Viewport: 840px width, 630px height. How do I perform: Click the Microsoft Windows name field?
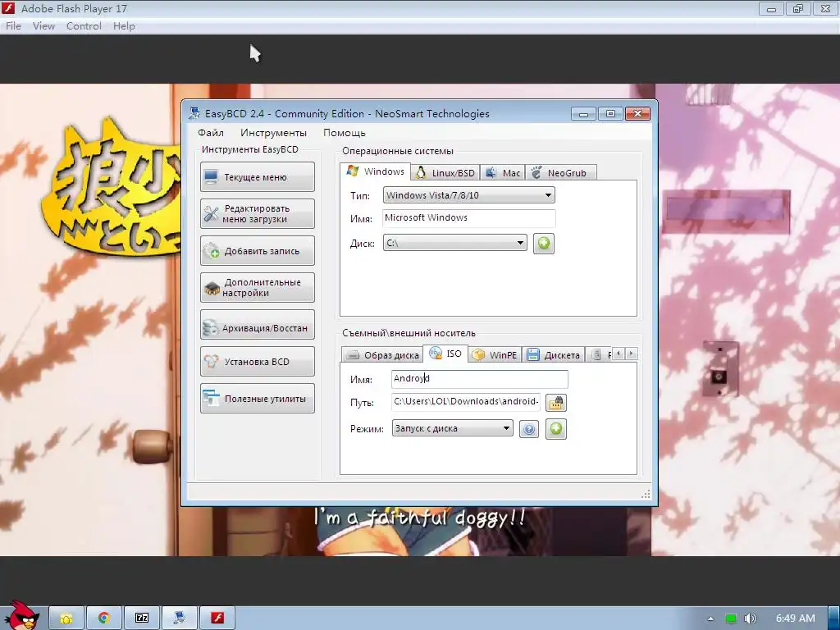coord(469,218)
